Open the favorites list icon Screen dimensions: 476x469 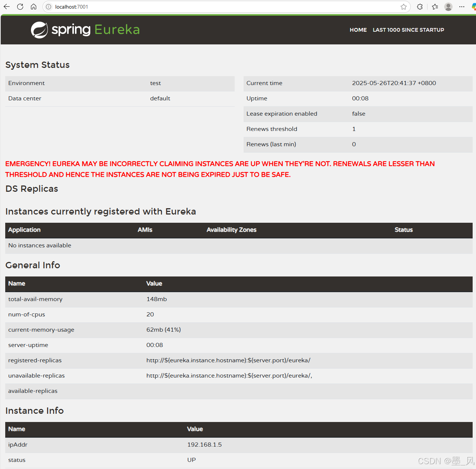tap(435, 7)
